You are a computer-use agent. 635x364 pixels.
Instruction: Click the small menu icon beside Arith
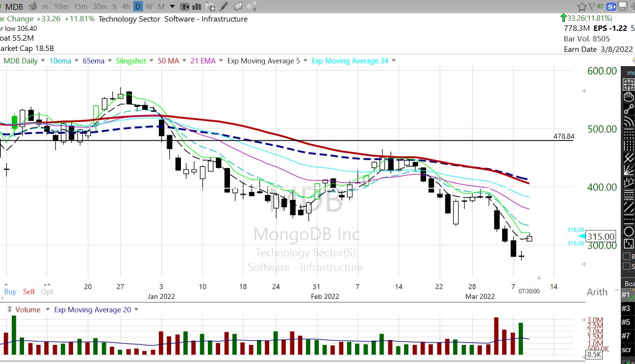point(615,291)
